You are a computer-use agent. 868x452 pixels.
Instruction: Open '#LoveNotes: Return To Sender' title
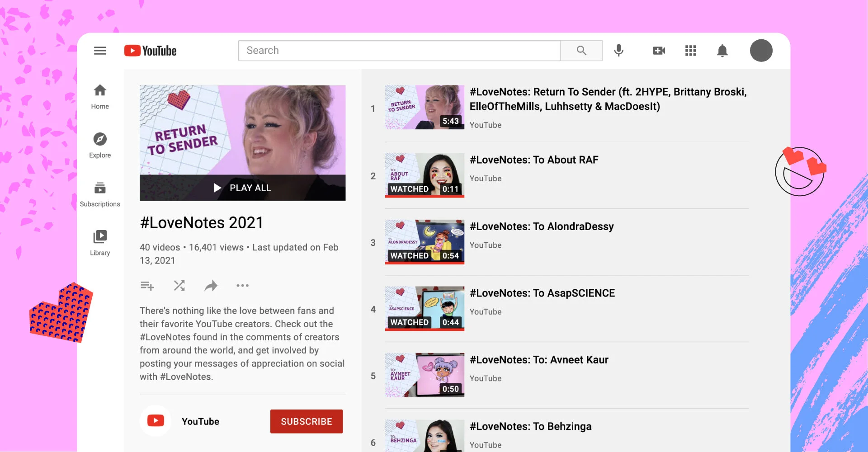pyautogui.click(x=608, y=99)
